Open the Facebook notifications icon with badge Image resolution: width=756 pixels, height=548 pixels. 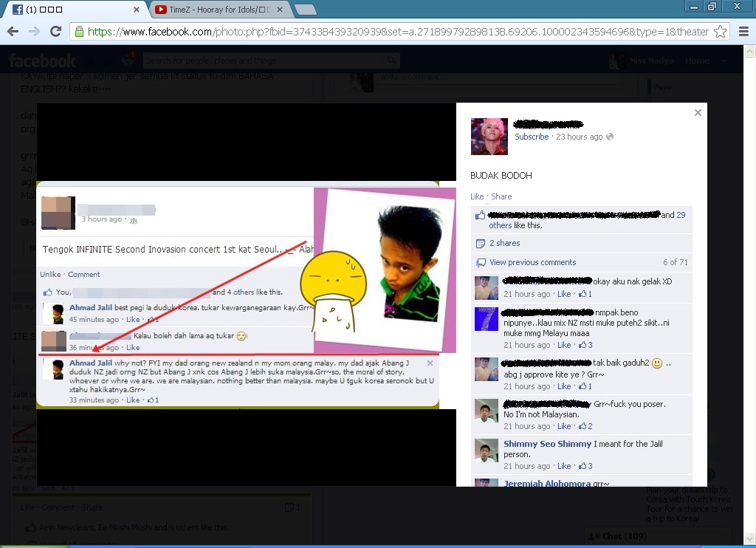pos(128,59)
